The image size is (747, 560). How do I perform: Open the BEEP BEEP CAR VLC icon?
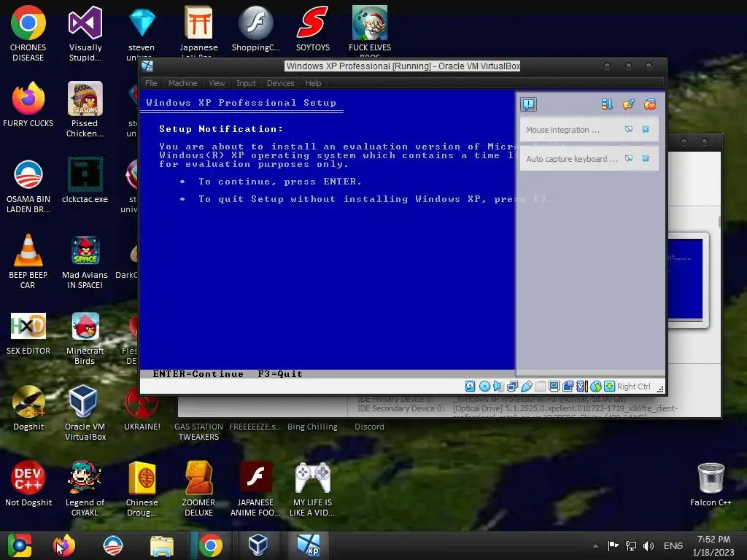click(x=28, y=261)
